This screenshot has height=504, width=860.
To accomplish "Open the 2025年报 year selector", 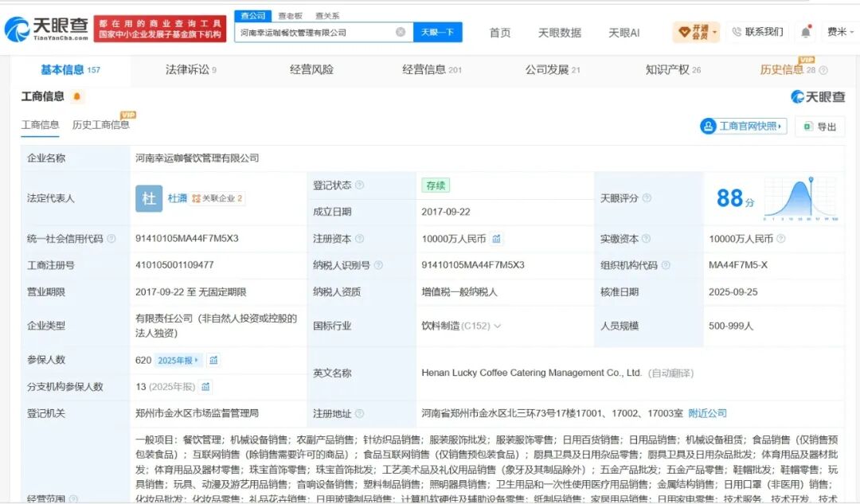I will [x=178, y=361].
